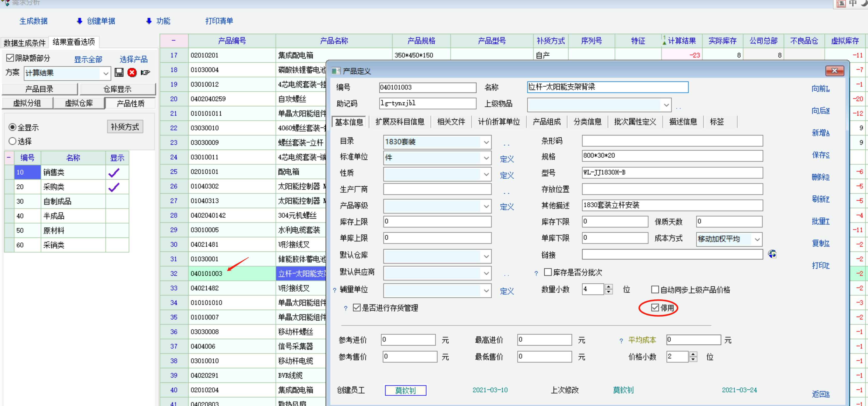Open the 结果查看选项 tab
The image size is (868, 406).
74,42
